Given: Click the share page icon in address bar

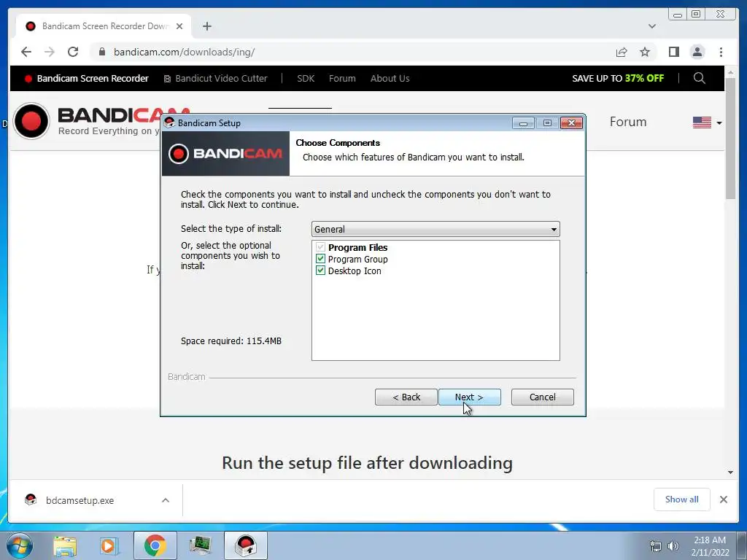Looking at the screenshot, I should 622,52.
